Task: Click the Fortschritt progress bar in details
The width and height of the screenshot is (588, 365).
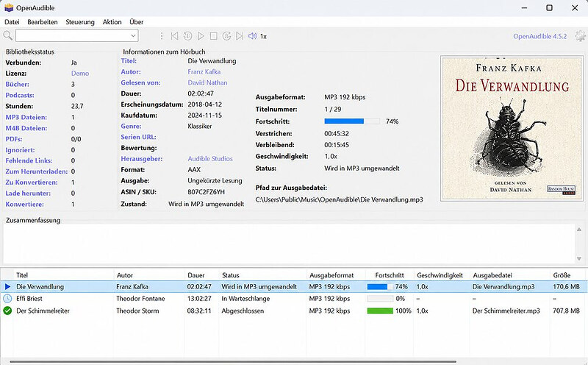Action: pos(352,121)
